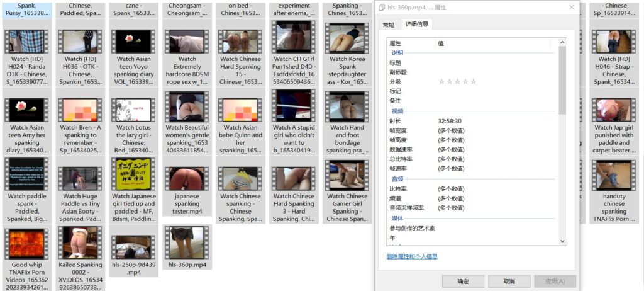Select the 详细信息 tab
This screenshot has height=291, width=644.
coord(417,25)
